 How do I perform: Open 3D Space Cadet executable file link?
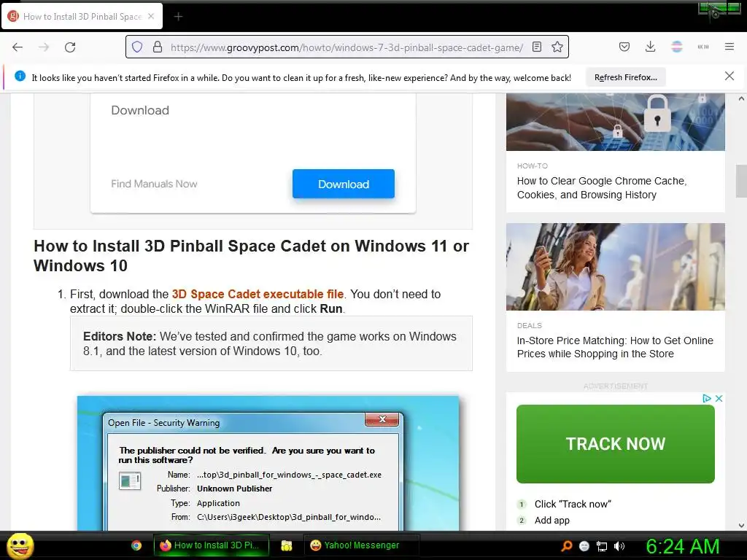258,295
